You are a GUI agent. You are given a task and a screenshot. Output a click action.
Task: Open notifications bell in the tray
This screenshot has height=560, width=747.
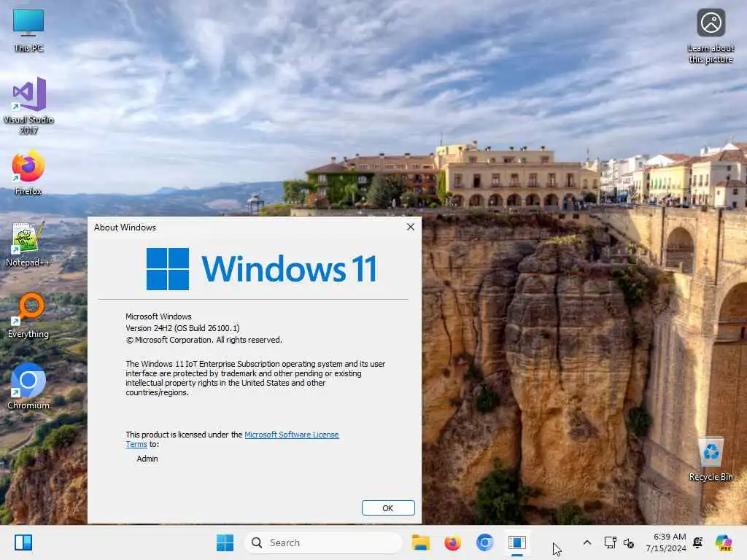[x=698, y=542]
